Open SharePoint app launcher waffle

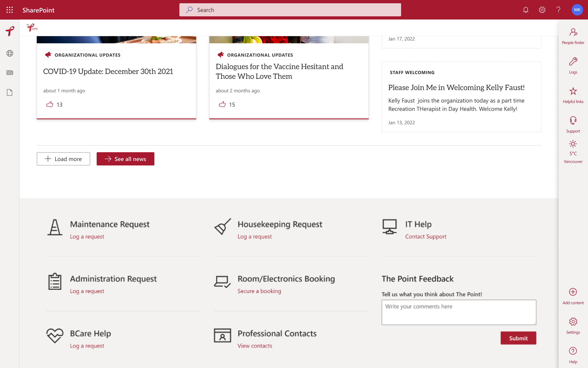[9, 10]
